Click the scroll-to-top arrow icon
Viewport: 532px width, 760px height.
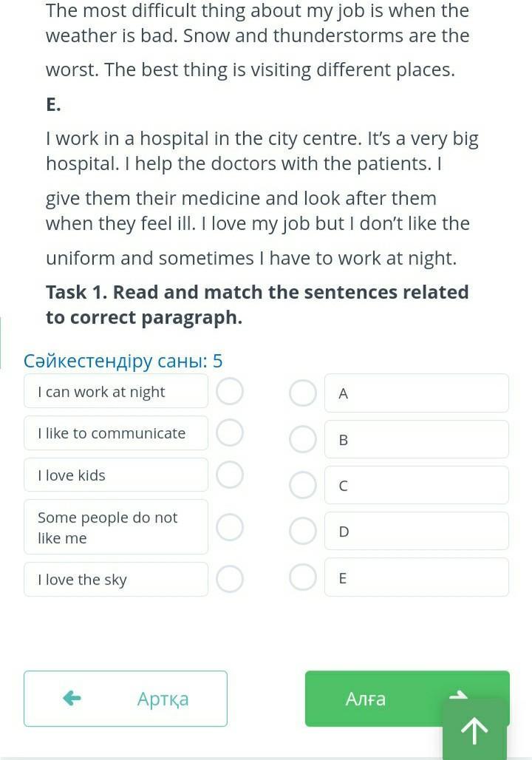474,730
